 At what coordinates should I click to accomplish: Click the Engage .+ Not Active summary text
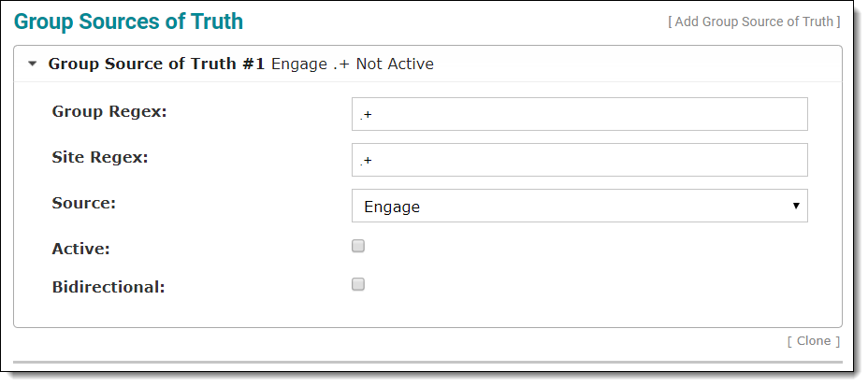[352, 64]
